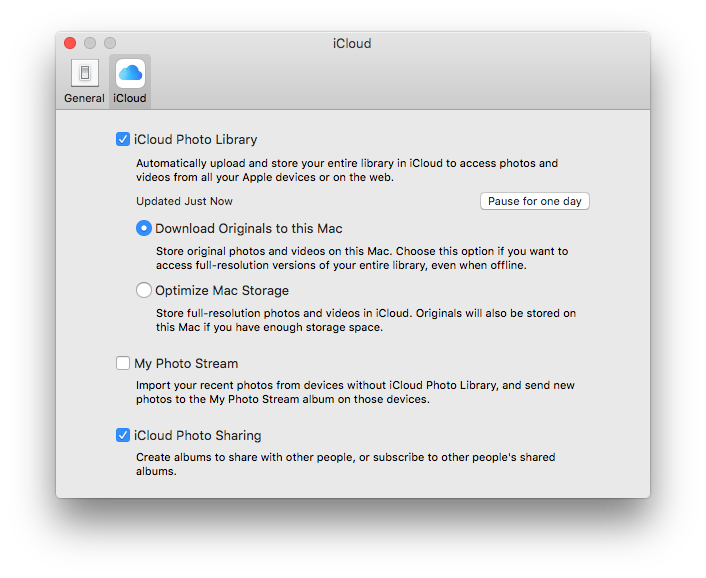Select the iCloud cloud icon in toolbar

coord(130,73)
